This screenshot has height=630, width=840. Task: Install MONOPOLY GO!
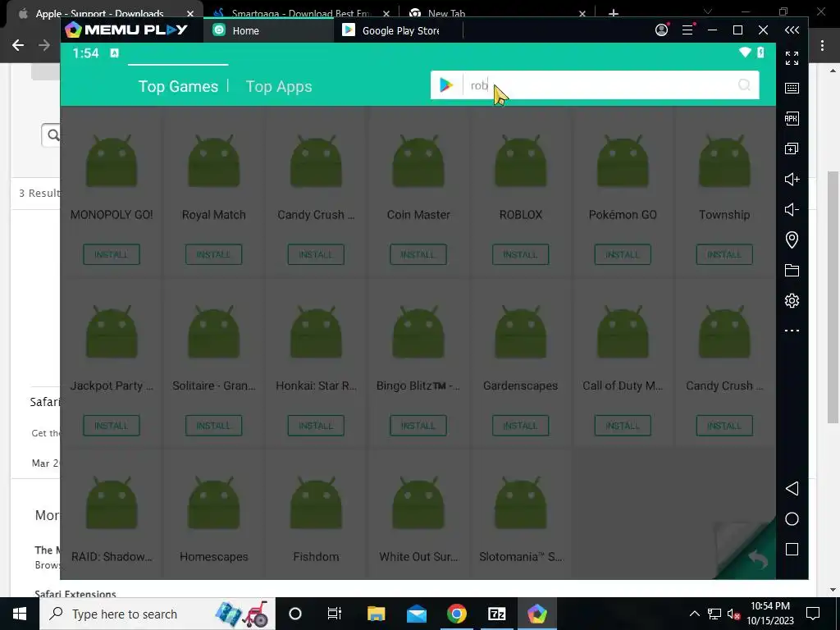112,254
